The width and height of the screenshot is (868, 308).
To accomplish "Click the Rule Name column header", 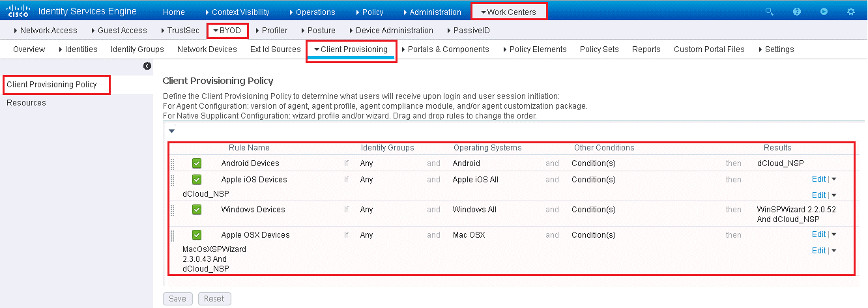I will click(x=249, y=148).
